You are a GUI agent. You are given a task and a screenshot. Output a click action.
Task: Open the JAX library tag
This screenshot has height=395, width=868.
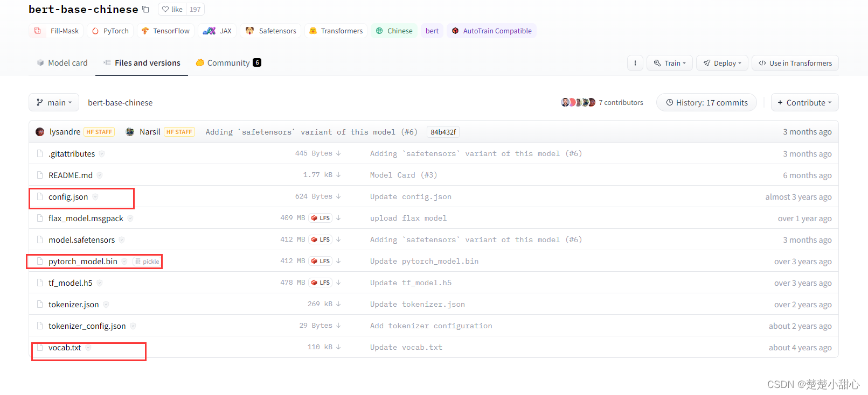217,31
